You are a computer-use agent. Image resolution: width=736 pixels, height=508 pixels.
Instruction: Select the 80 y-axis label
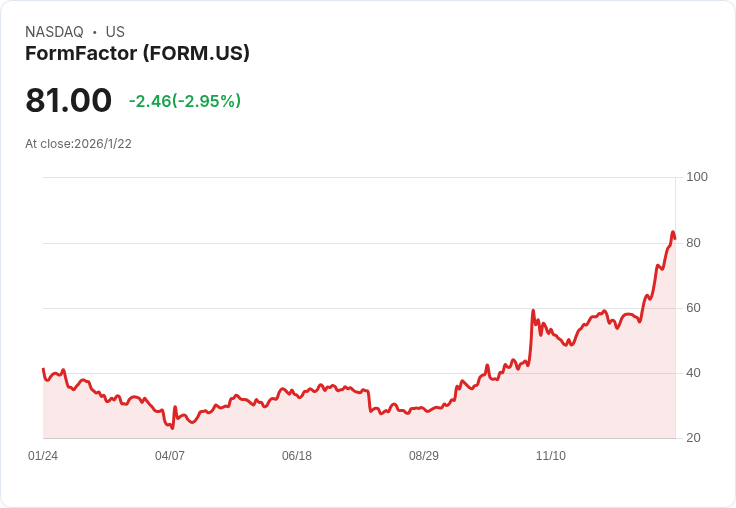click(x=693, y=243)
